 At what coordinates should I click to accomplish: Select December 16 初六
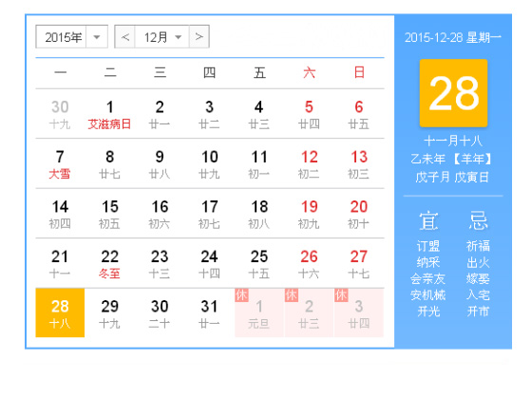(x=160, y=214)
